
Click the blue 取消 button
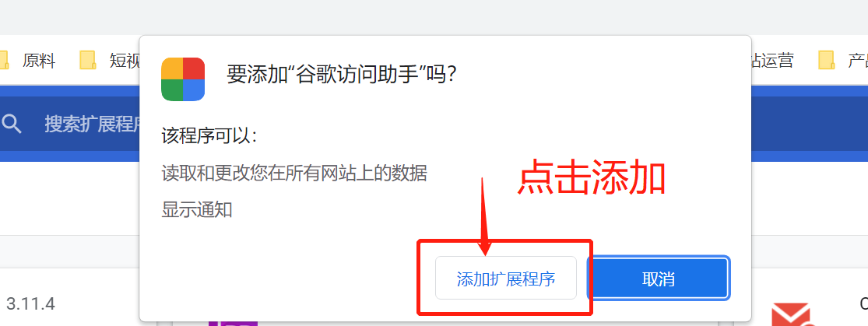658,279
